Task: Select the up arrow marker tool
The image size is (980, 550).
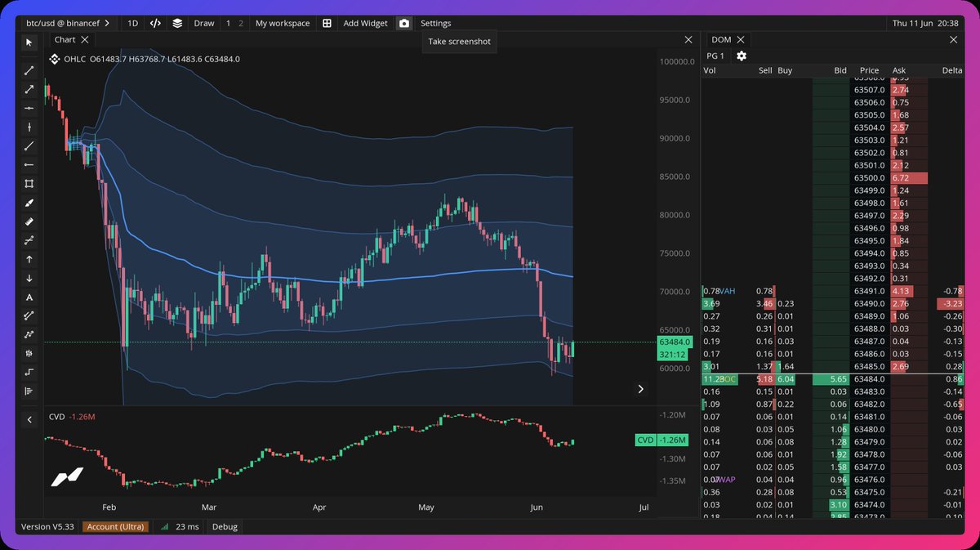Action: point(29,259)
